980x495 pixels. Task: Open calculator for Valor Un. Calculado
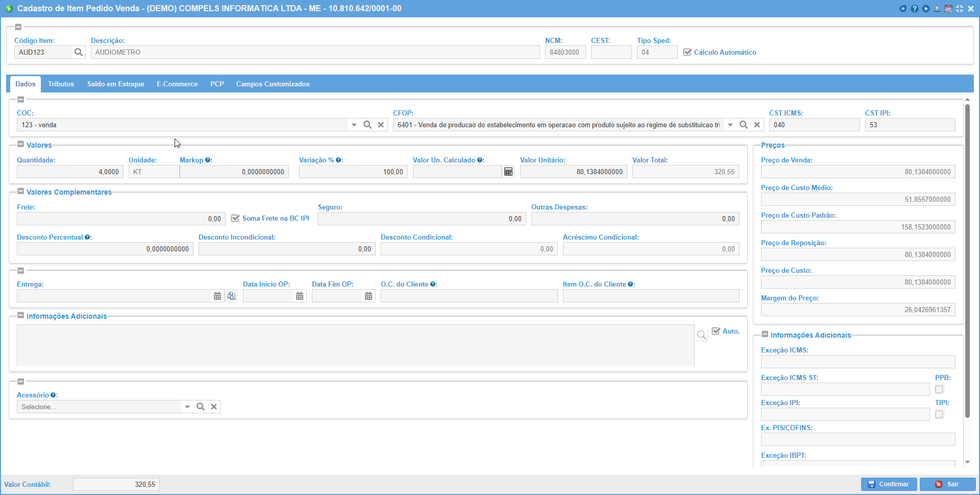click(x=508, y=172)
